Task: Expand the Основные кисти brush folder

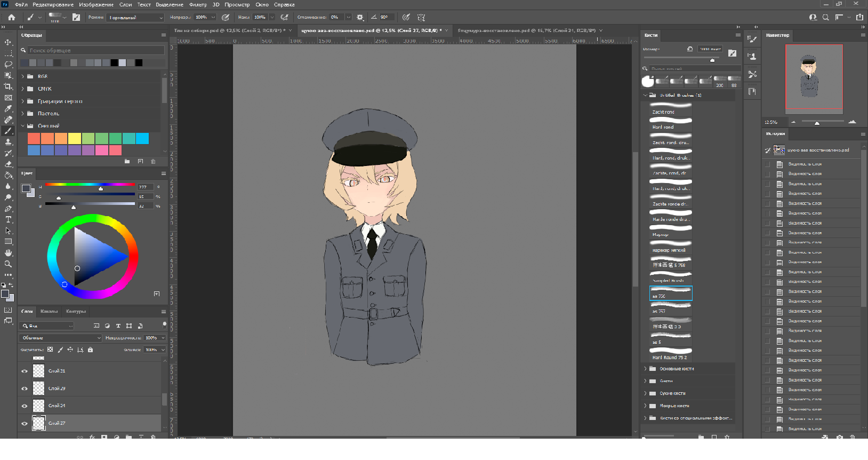Action: [645, 369]
